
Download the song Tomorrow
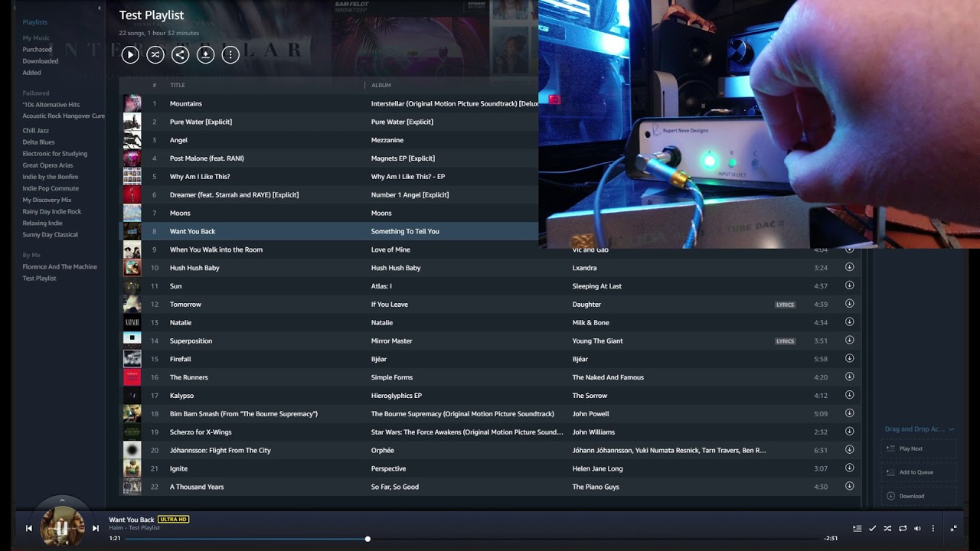(x=849, y=304)
